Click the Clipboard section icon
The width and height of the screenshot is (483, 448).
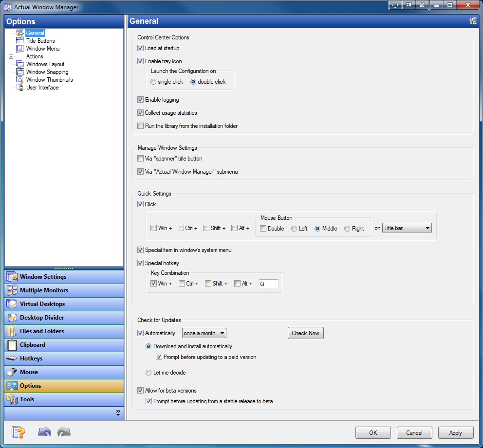pos(12,344)
